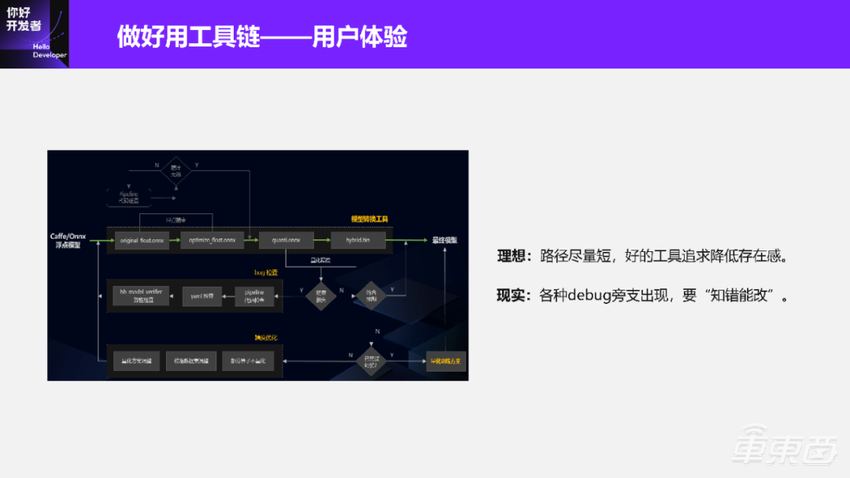Image resolution: width=850 pixels, height=478 pixels.
Task: Click the 车东西 watermark logo
Action: point(785,450)
